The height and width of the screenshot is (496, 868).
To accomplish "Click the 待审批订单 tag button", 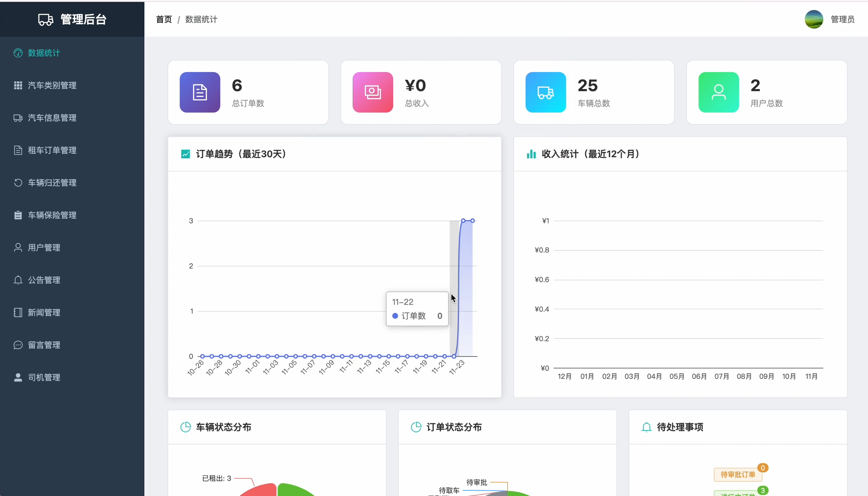I will tap(737, 475).
